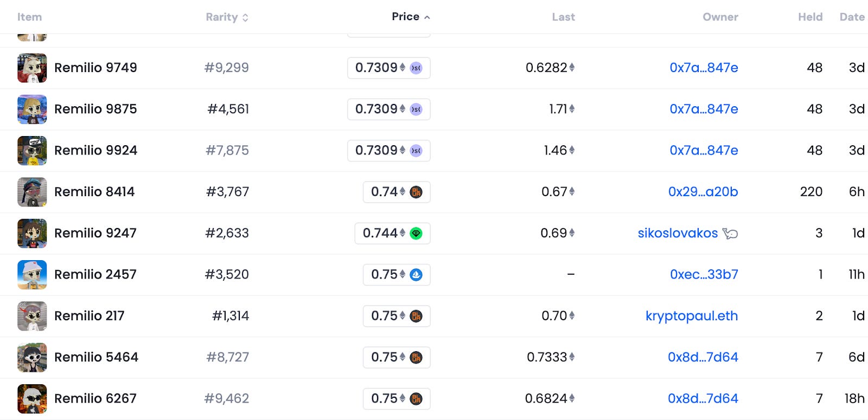Select the Remilio 6267 item name
This screenshot has width=868, height=420.
(x=95, y=399)
